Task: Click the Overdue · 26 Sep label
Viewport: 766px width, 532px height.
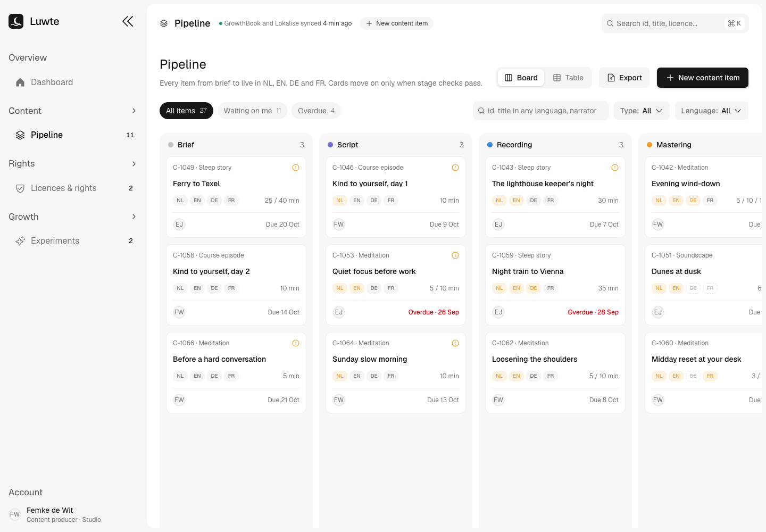Action: click(x=434, y=312)
